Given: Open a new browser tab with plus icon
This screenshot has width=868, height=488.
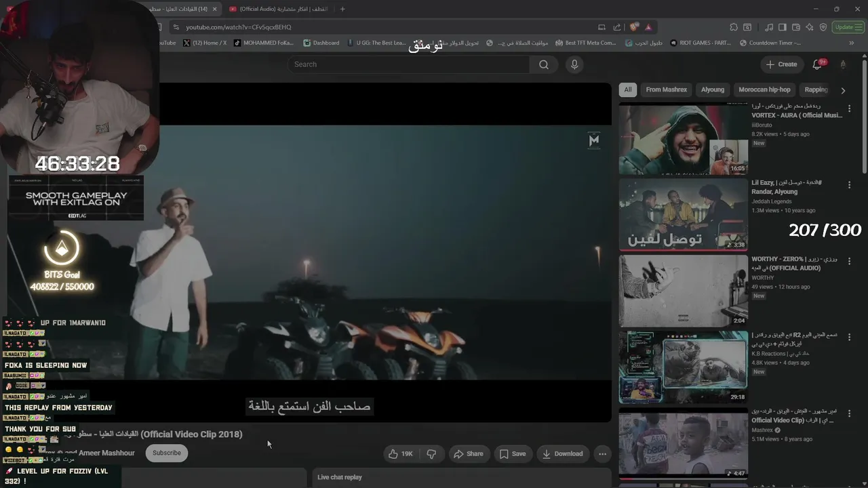Looking at the screenshot, I should pos(342,9).
